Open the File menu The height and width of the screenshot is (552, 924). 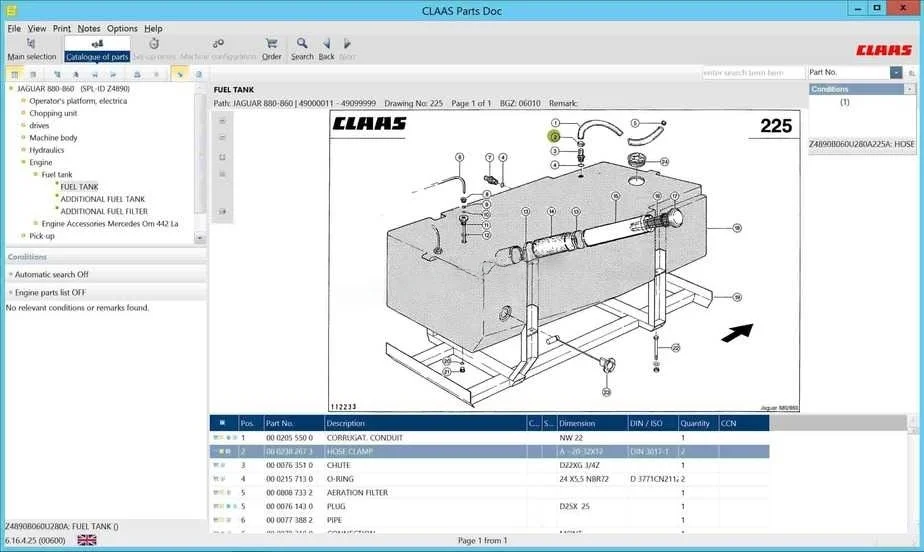click(x=14, y=28)
